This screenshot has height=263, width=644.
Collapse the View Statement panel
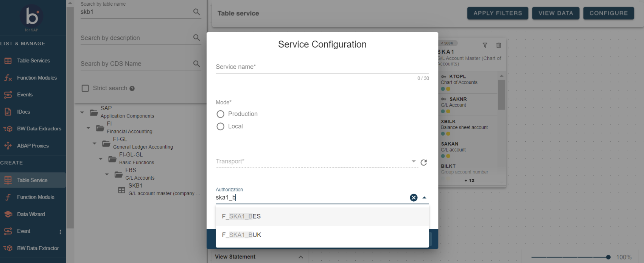(300, 257)
